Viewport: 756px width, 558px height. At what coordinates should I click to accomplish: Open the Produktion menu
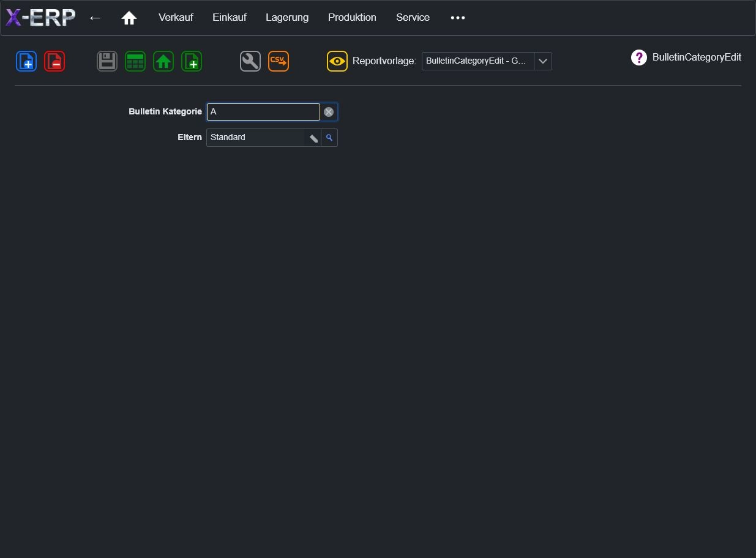(352, 17)
